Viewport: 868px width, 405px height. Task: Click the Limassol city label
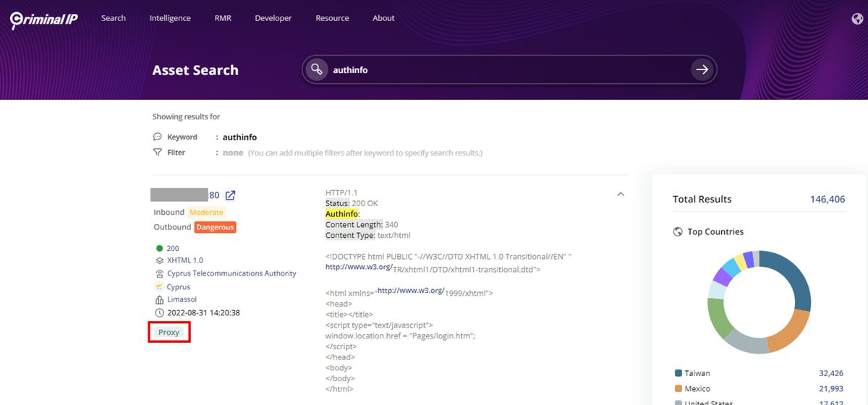coord(182,299)
